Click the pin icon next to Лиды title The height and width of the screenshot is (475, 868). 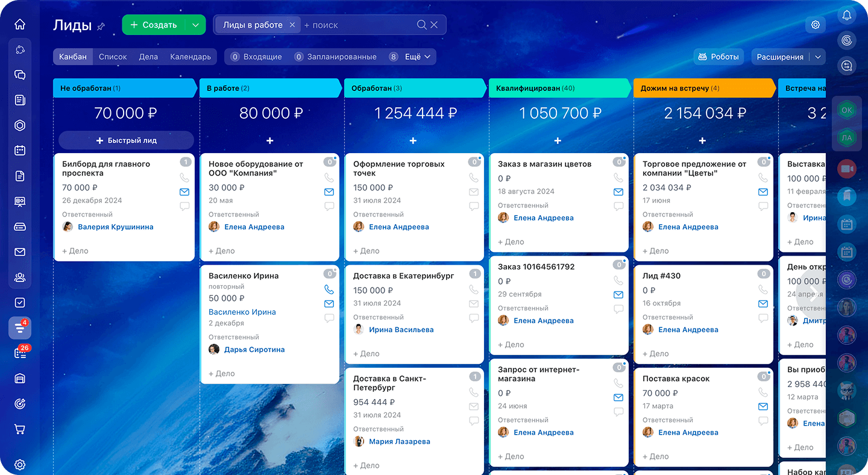pos(101,26)
